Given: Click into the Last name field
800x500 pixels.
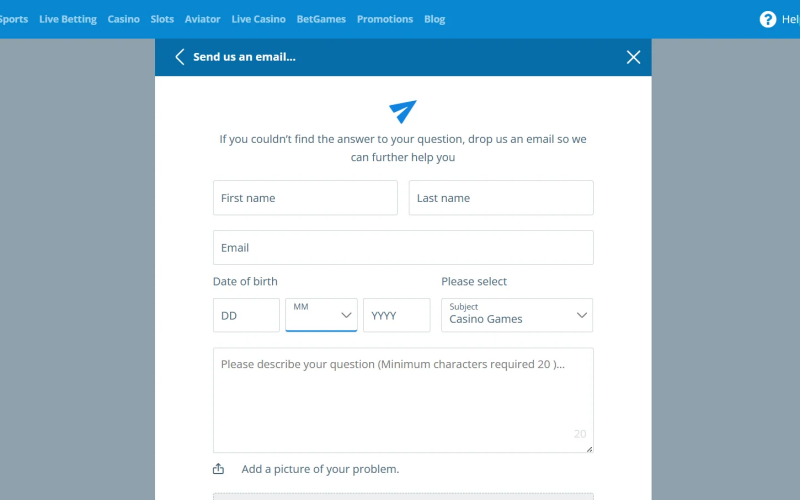Looking at the screenshot, I should coord(501,198).
